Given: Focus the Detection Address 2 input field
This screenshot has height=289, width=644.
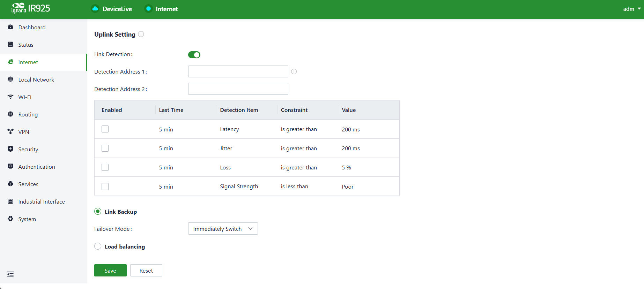Looking at the screenshot, I should click(x=238, y=89).
